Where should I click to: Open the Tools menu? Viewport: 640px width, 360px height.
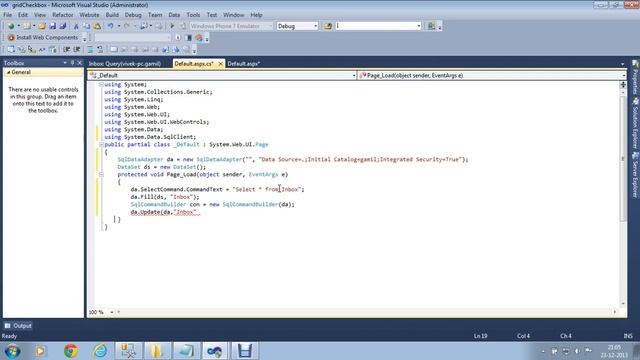(193, 15)
